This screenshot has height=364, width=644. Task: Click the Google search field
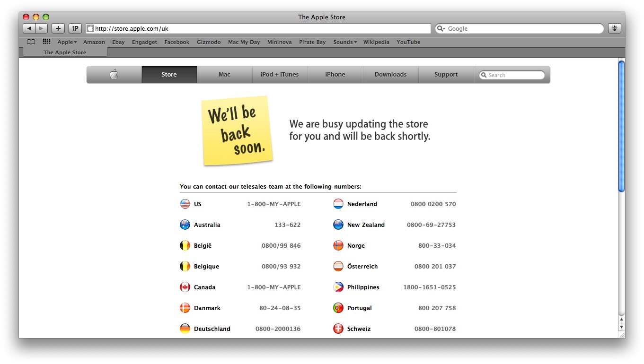click(519, 28)
